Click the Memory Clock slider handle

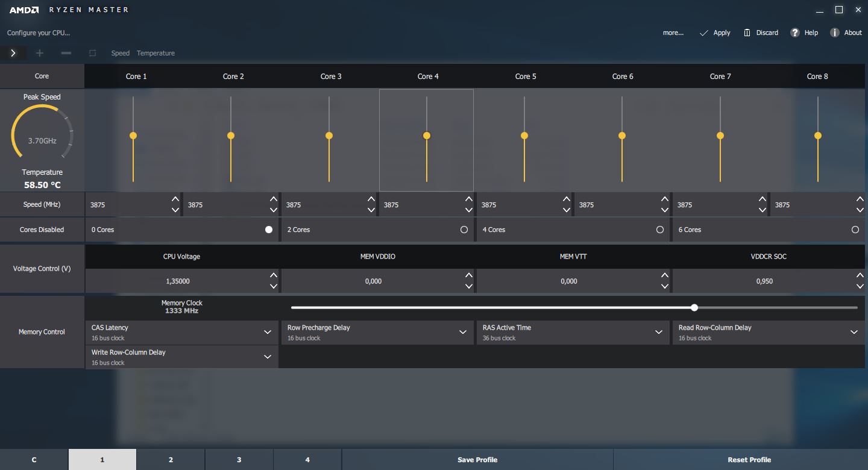click(694, 307)
